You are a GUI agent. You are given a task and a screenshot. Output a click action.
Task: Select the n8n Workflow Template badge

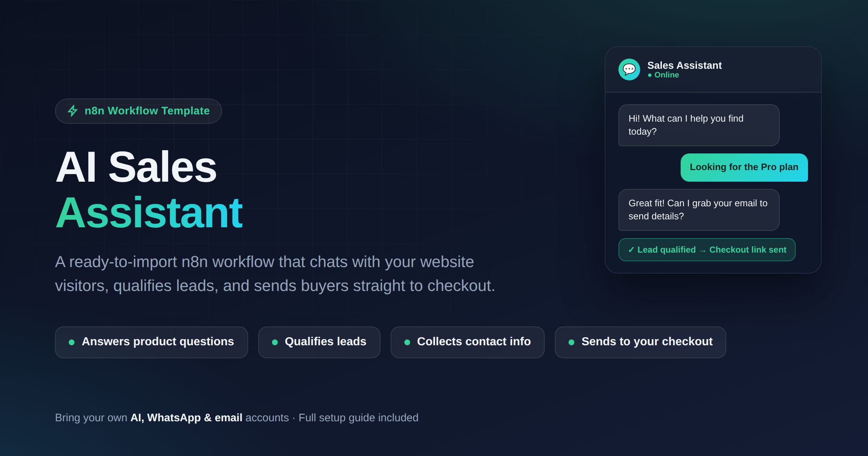point(138,111)
